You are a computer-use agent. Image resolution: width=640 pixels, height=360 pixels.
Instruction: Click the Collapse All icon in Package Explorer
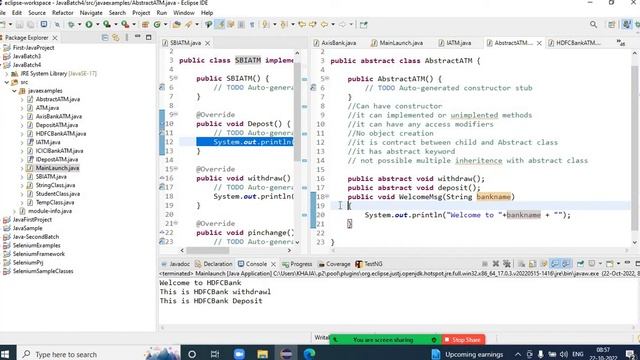click(105, 38)
